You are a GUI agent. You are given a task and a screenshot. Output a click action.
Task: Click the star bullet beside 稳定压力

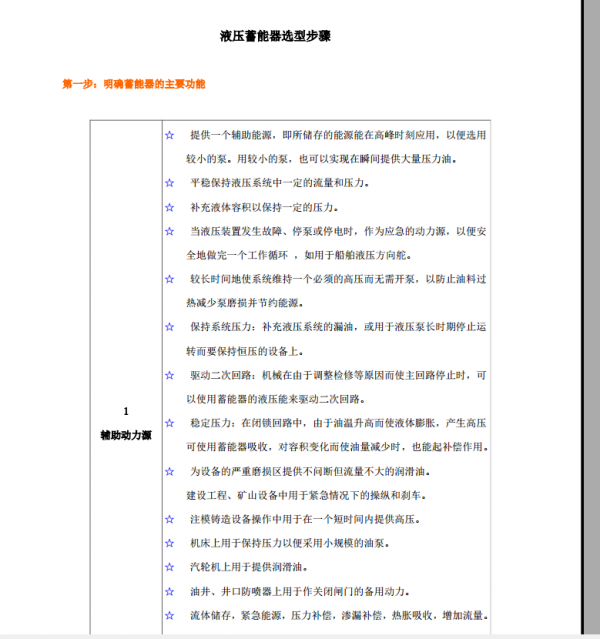tap(169, 423)
